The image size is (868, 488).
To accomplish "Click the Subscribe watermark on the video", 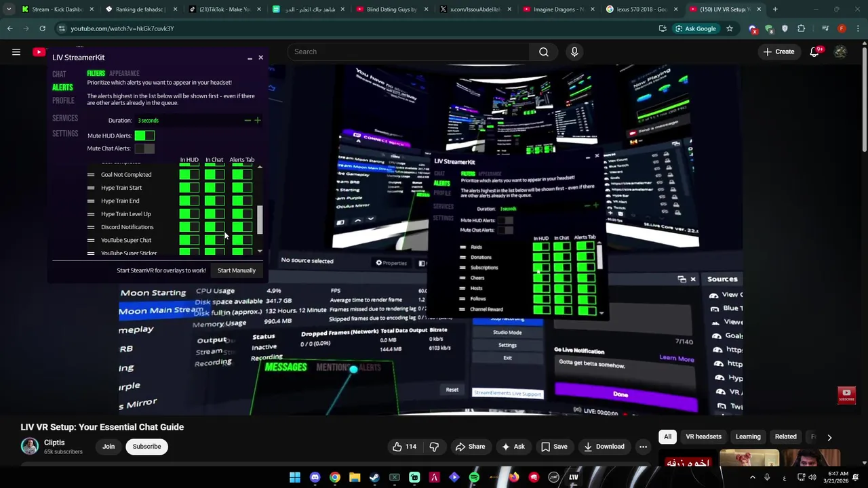I will [x=846, y=394].
